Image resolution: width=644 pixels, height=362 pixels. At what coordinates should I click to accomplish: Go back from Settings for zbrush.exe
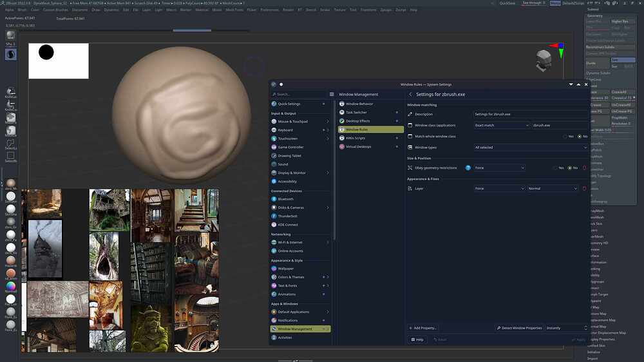tap(410, 95)
